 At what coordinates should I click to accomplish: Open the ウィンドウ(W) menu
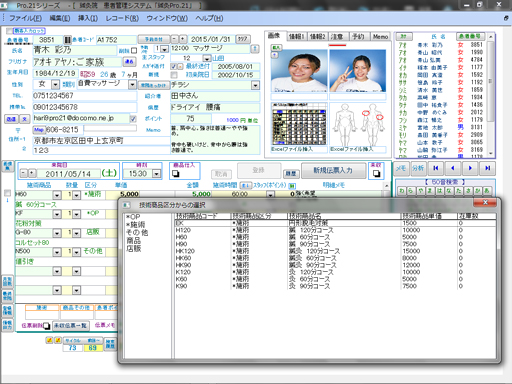click(x=167, y=18)
